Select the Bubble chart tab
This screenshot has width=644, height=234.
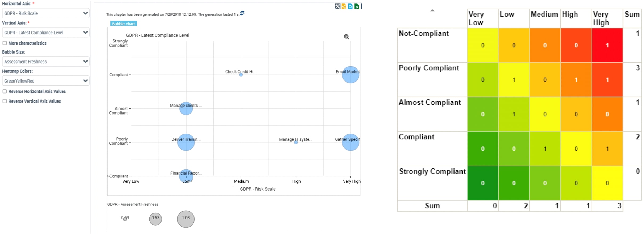click(x=123, y=24)
